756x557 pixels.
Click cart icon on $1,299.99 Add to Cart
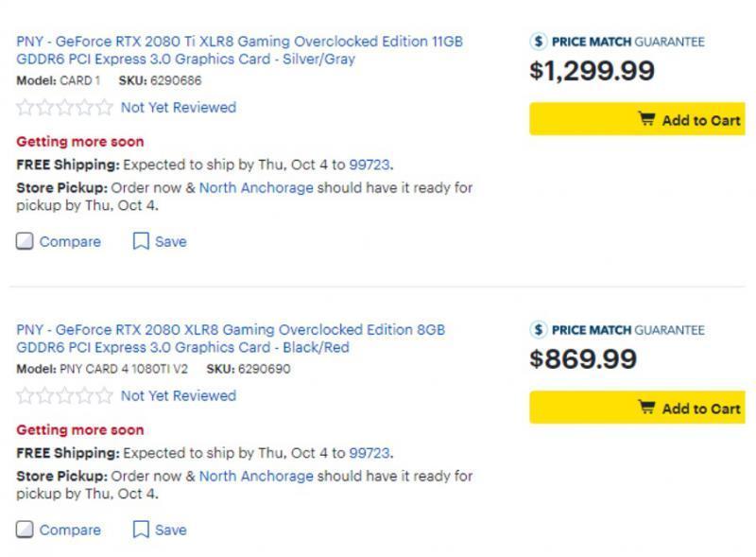[646, 120]
